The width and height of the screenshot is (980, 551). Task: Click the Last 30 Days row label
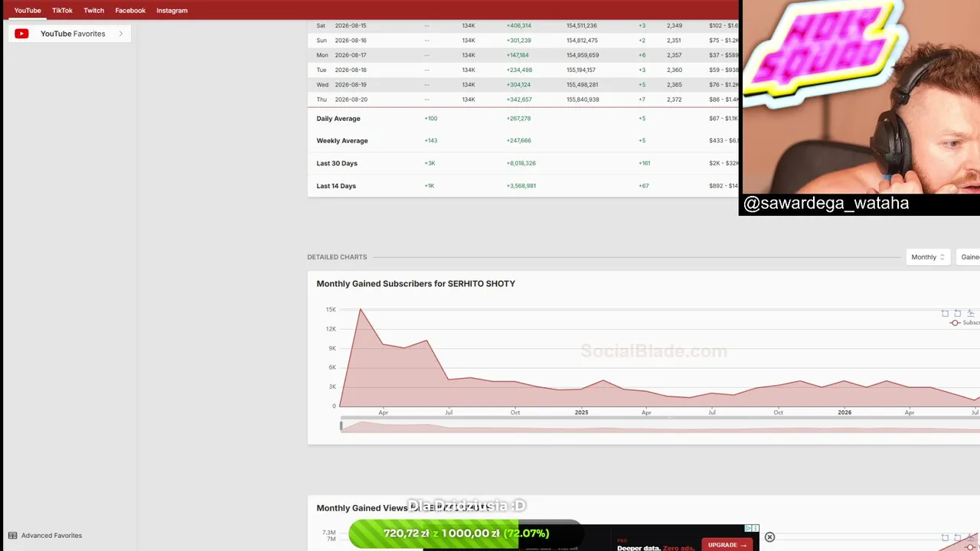coord(337,164)
